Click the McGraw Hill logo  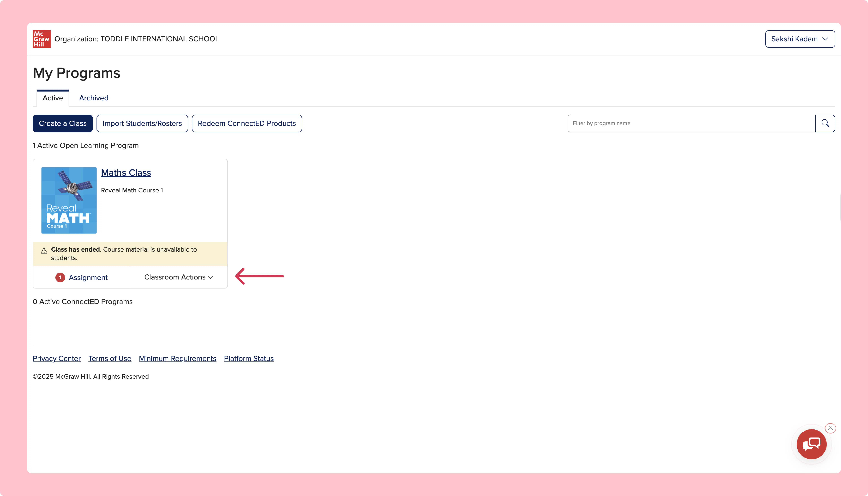[x=42, y=39]
